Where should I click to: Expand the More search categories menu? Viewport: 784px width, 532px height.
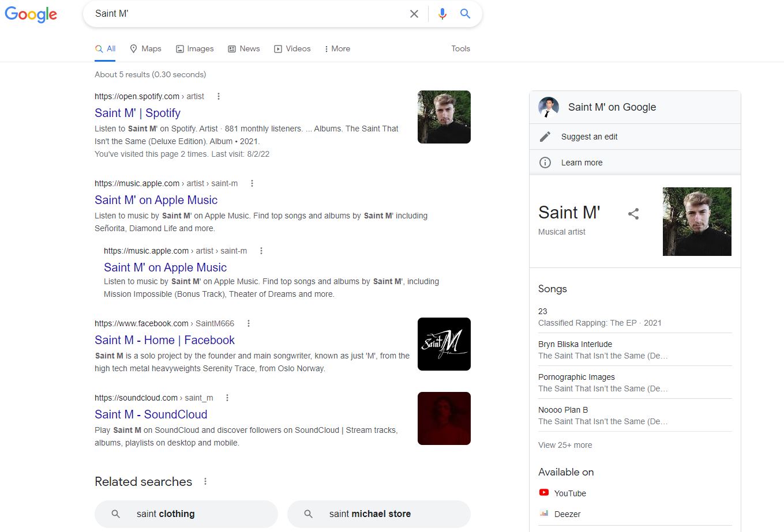pos(337,49)
